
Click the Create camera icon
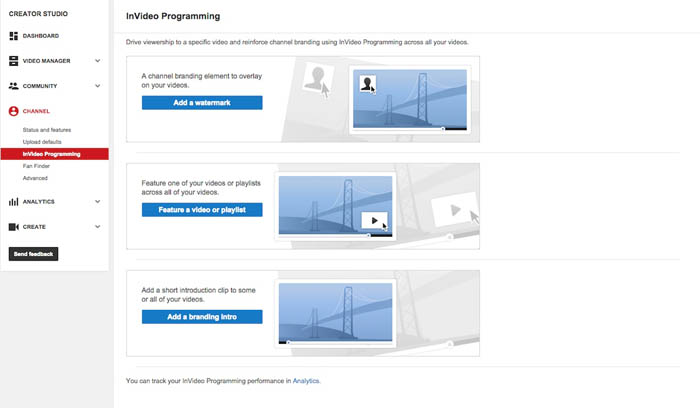point(13,227)
